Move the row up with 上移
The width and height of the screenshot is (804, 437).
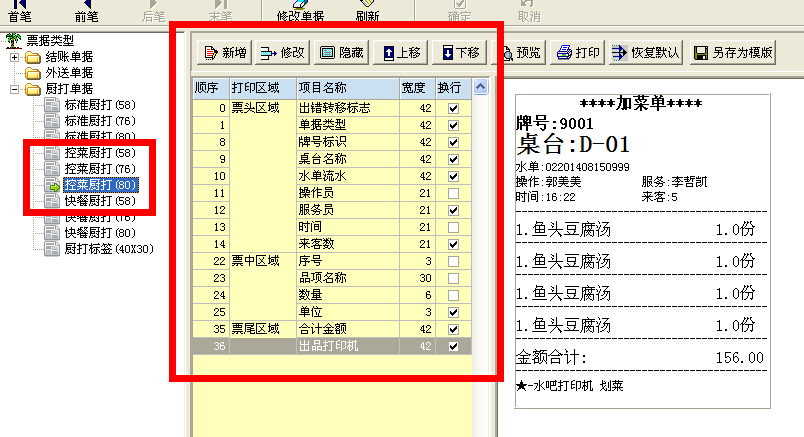pyautogui.click(x=399, y=53)
